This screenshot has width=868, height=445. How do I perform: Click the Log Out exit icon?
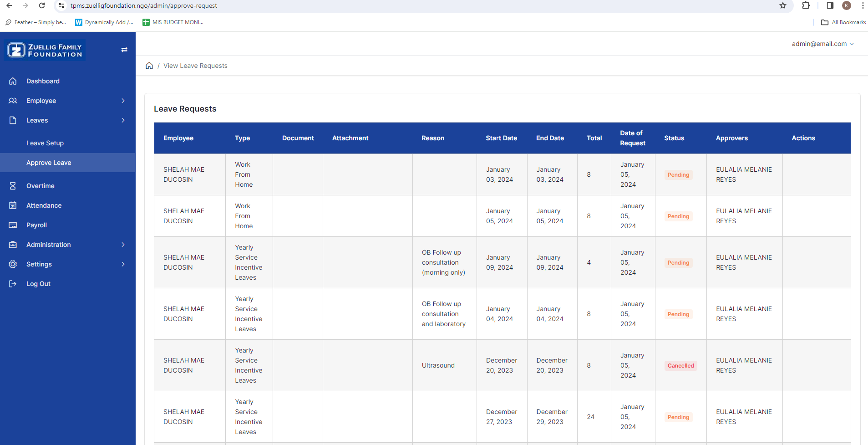point(13,284)
